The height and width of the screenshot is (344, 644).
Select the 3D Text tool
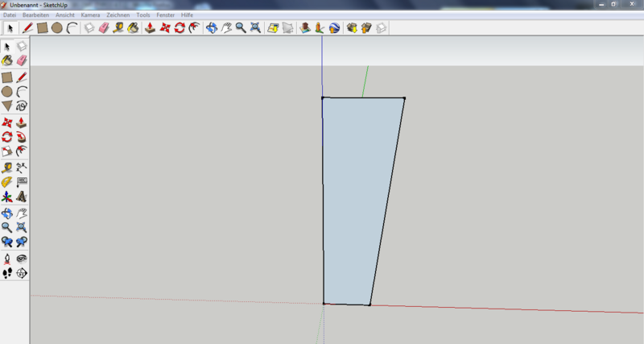coord(22,197)
